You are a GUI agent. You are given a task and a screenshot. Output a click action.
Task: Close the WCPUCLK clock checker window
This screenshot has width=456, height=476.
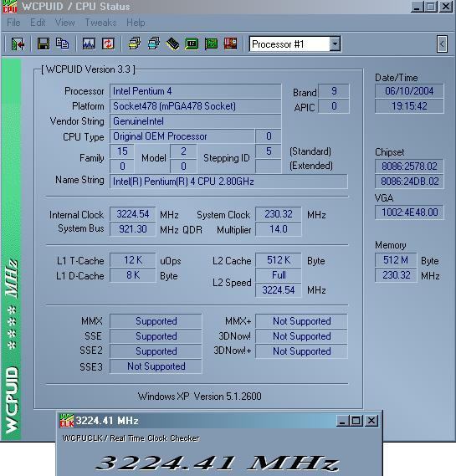(371, 421)
